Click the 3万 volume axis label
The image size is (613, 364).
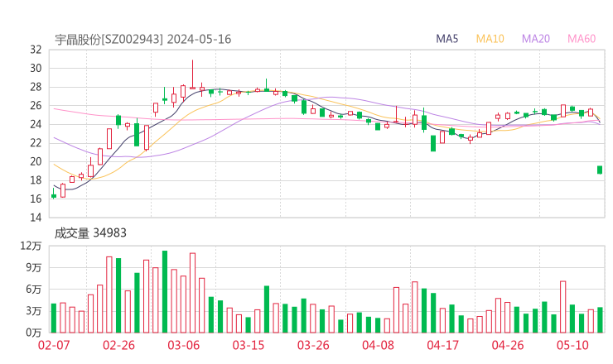[34, 311]
